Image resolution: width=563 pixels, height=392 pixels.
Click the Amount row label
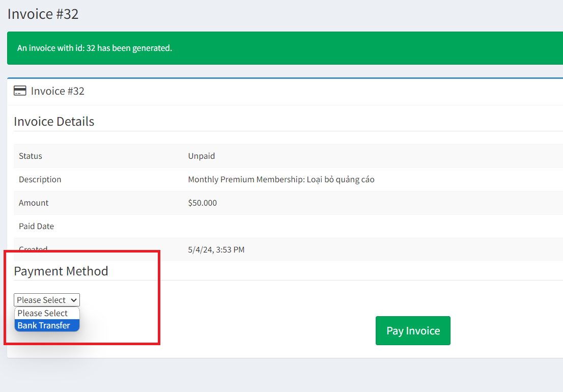34,203
